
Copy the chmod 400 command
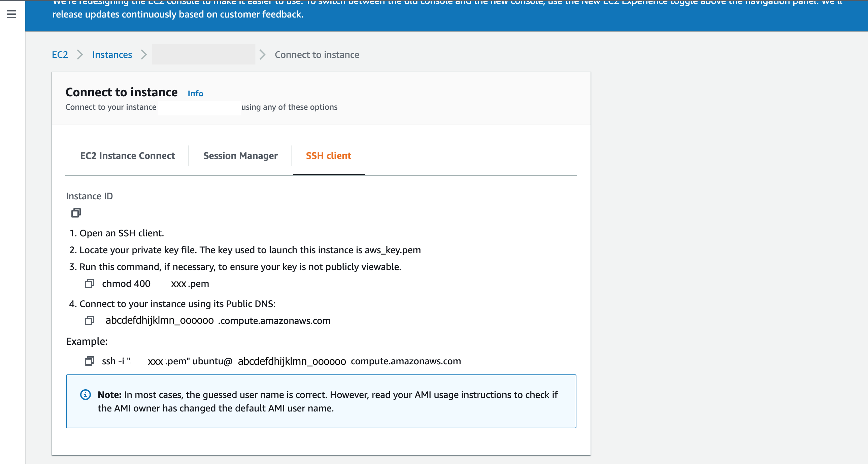pos(89,284)
